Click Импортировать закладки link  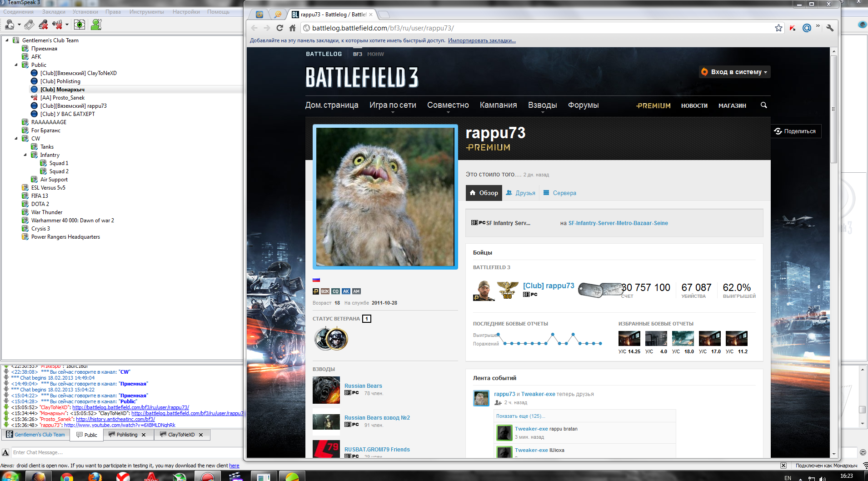pos(482,40)
